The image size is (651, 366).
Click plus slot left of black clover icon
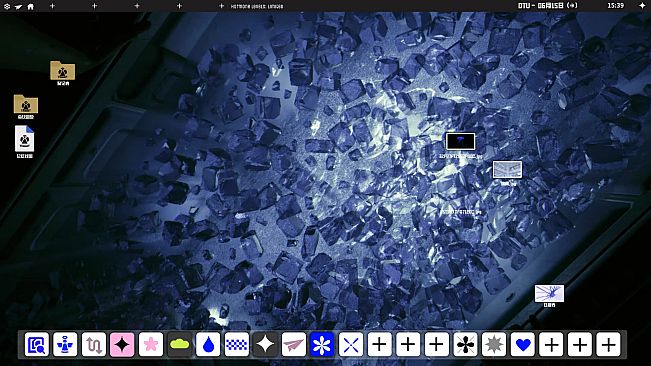[x=437, y=344]
